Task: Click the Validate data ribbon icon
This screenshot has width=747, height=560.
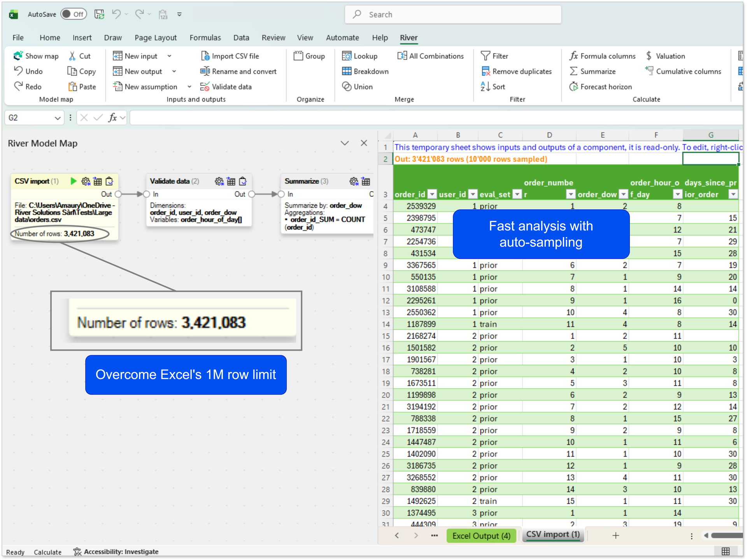Action: pos(205,86)
